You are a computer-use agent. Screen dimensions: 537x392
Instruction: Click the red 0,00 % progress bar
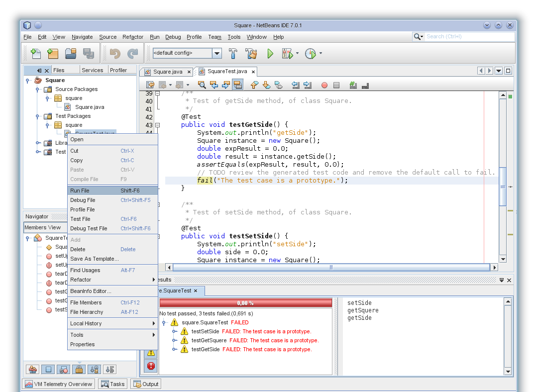pos(245,303)
